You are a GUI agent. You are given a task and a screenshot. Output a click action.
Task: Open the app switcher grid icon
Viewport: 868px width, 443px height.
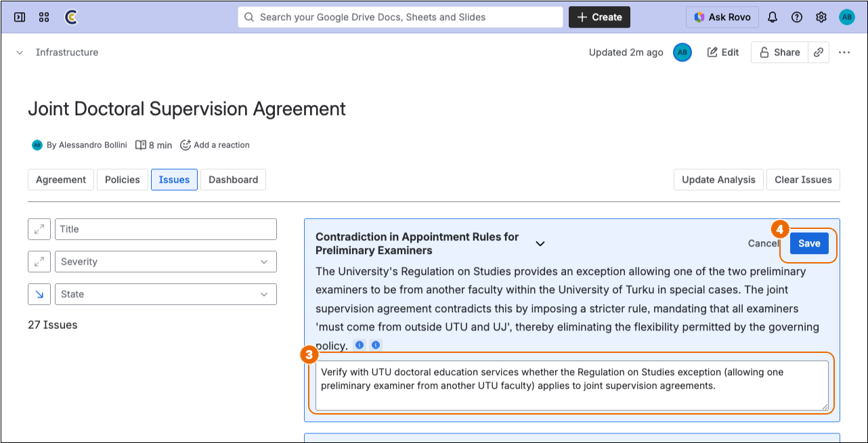coord(43,17)
